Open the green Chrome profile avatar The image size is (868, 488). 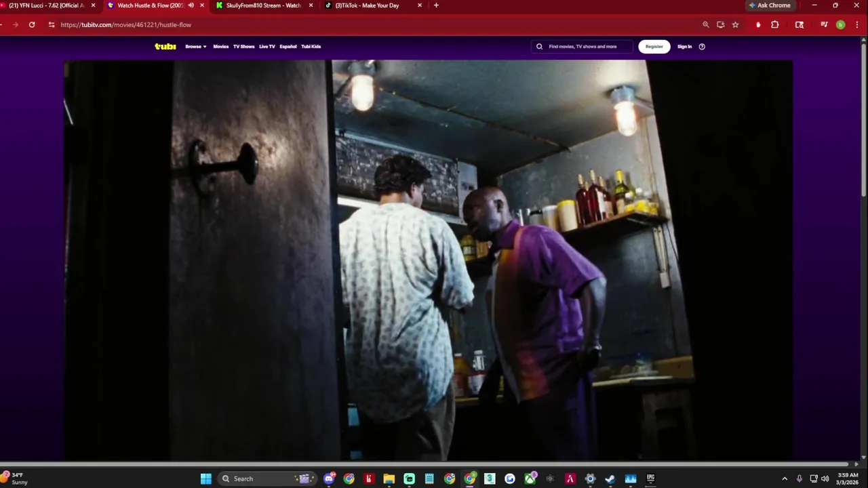click(840, 24)
